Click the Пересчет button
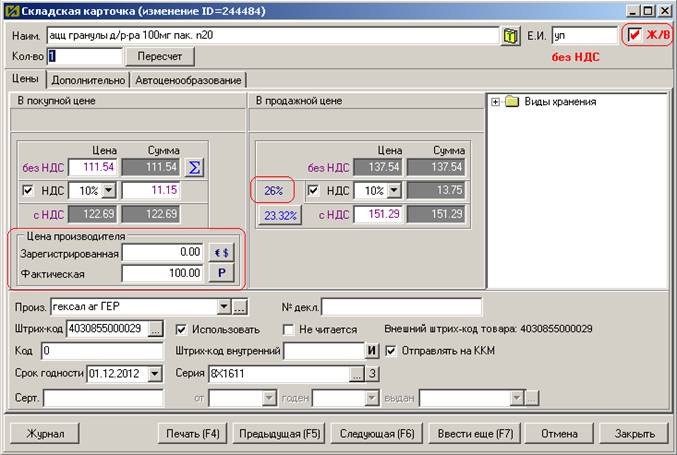677x455 pixels. (166, 57)
